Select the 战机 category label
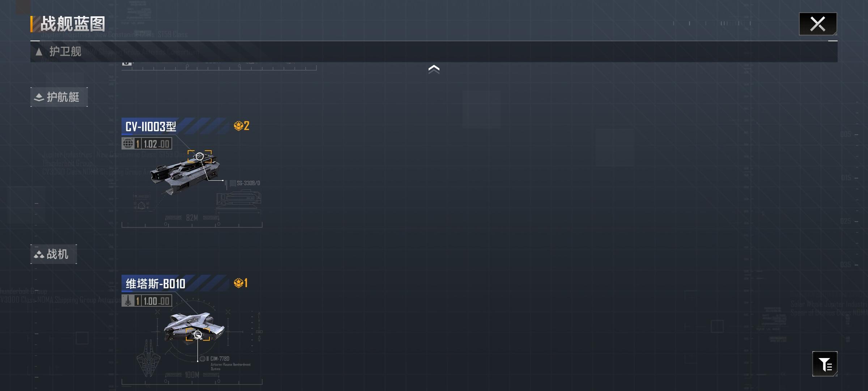 click(x=54, y=254)
